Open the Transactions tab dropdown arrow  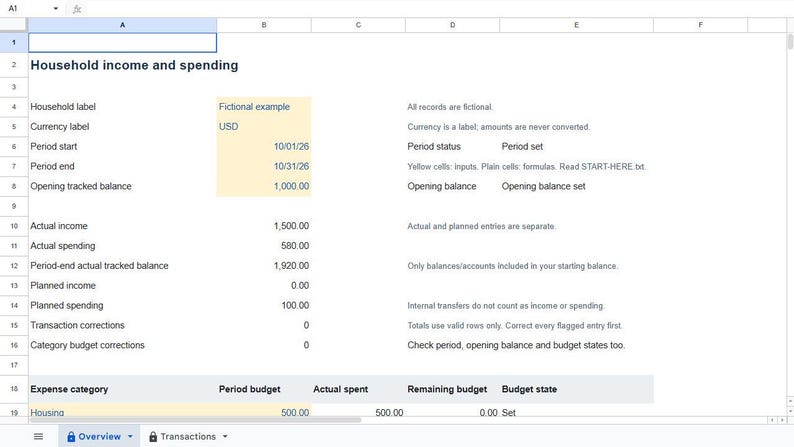[225, 436]
